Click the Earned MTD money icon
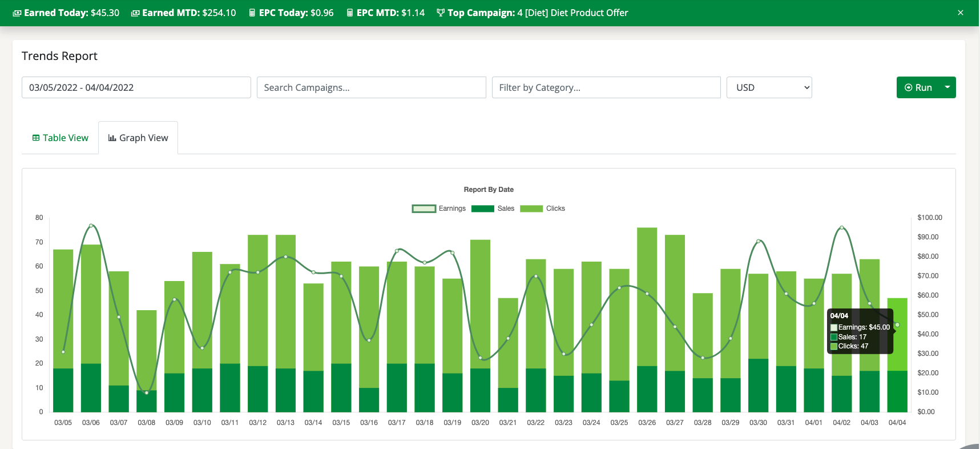The width and height of the screenshot is (980, 449). click(x=135, y=13)
